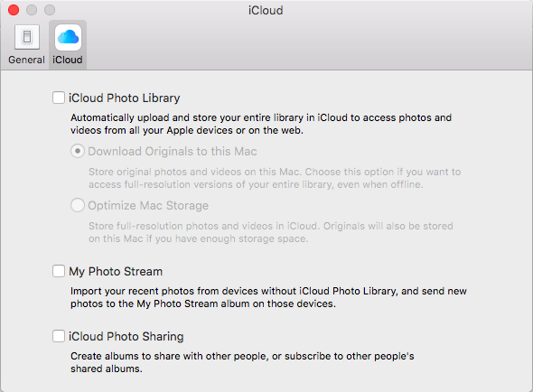The width and height of the screenshot is (533, 392).
Task: Check the iCloud Photo Sharing option
Action: (59, 336)
